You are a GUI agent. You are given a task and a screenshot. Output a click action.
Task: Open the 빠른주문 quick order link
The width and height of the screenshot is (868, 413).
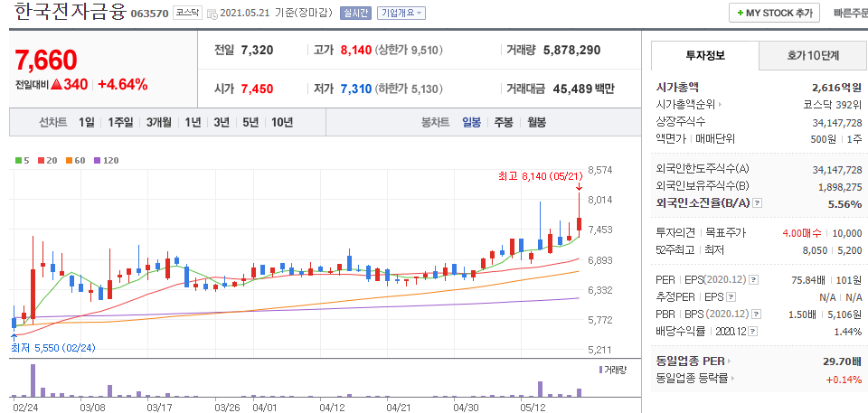(851, 14)
